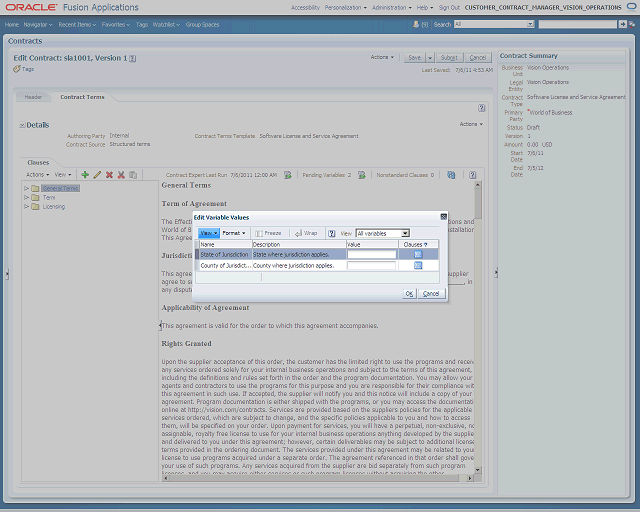640x512 pixels.
Task: Click the State of Jurisdiction value field
Action: click(x=371, y=254)
